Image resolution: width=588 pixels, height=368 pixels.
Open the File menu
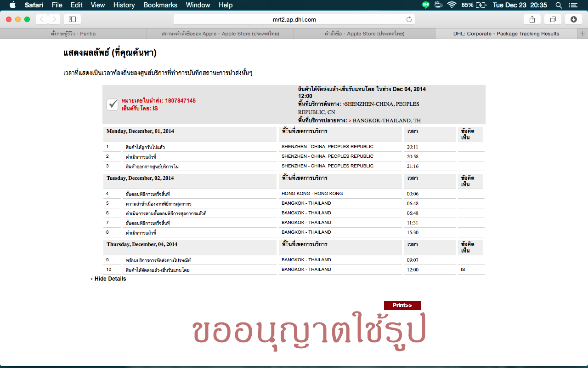click(57, 5)
